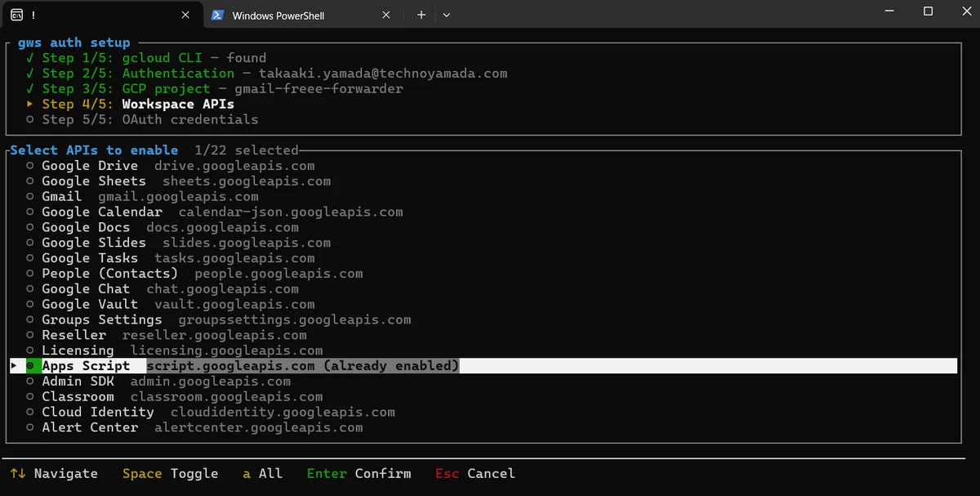Click the Alert Center label
This screenshot has height=496, width=980.
90,427
